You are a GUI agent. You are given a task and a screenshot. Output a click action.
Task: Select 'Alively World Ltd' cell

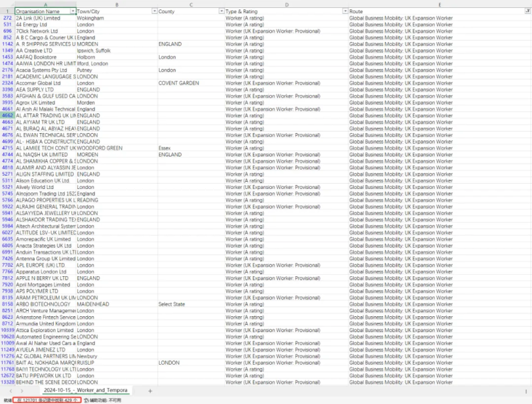point(45,187)
